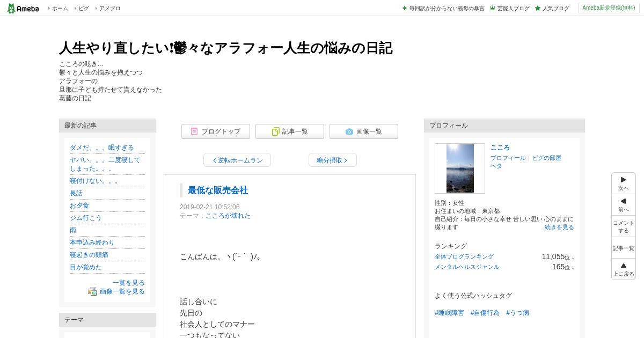Viewport: 644px width, 338px height.
Task: Click コメントする floating button
Action: click(x=624, y=226)
